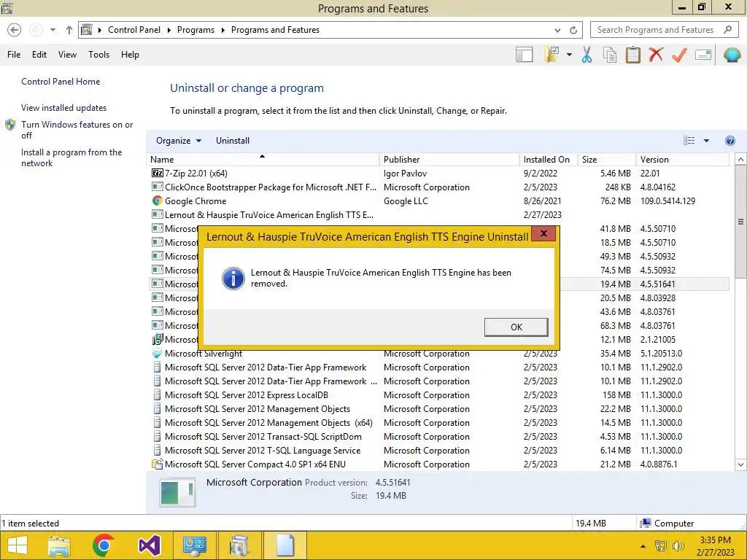The height and width of the screenshot is (560, 747).
Task: Click the Rename toolbar icon beside the checkmark
Action: tap(703, 55)
